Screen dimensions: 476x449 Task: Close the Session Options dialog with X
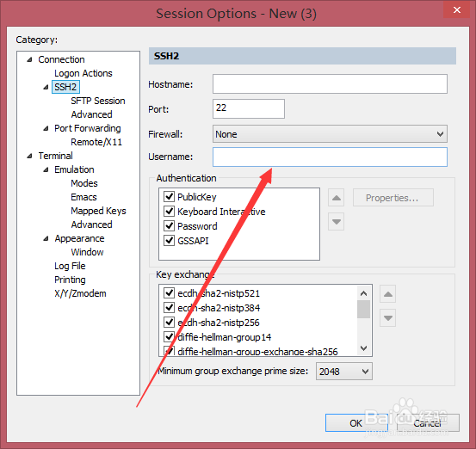tap(456, 10)
